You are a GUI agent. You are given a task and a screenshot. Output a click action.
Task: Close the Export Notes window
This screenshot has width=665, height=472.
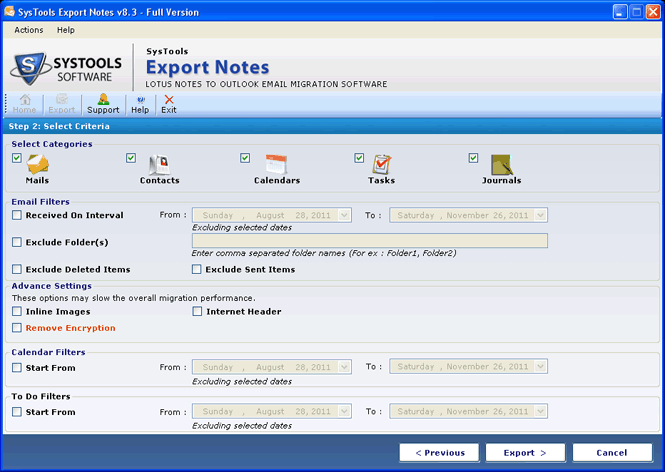(x=653, y=11)
